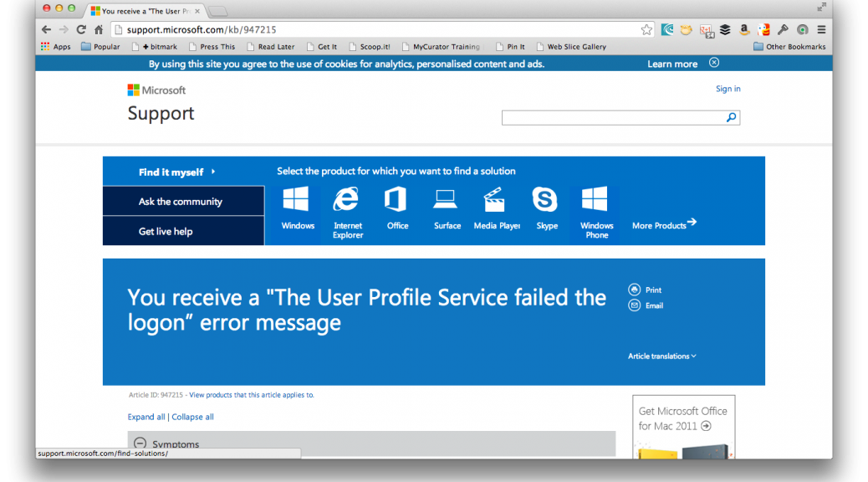The height and width of the screenshot is (482, 868).
Task: Click the search magnifier icon
Action: (x=731, y=117)
